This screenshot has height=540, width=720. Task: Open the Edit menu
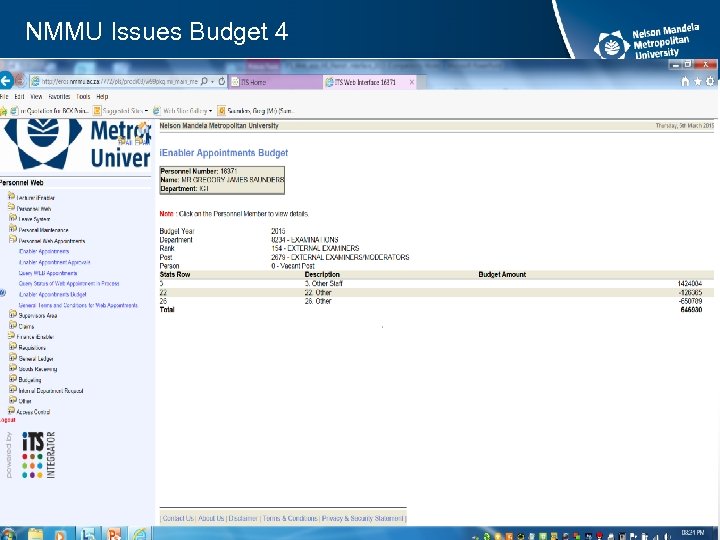(x=19, y=96)
